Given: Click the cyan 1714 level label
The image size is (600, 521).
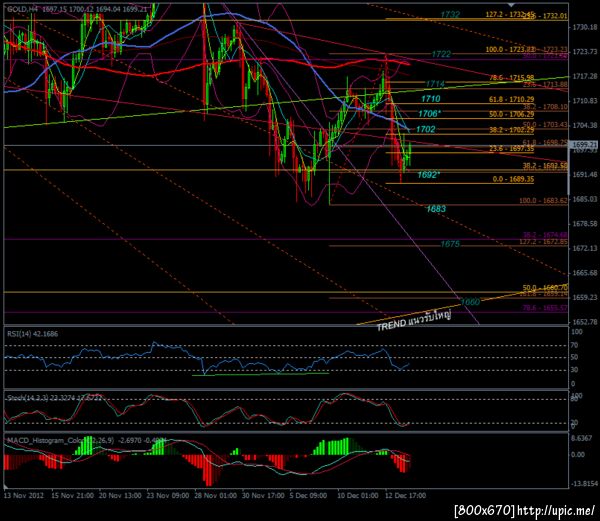Looking at the screenshot, I should click(x=435, y=84).
